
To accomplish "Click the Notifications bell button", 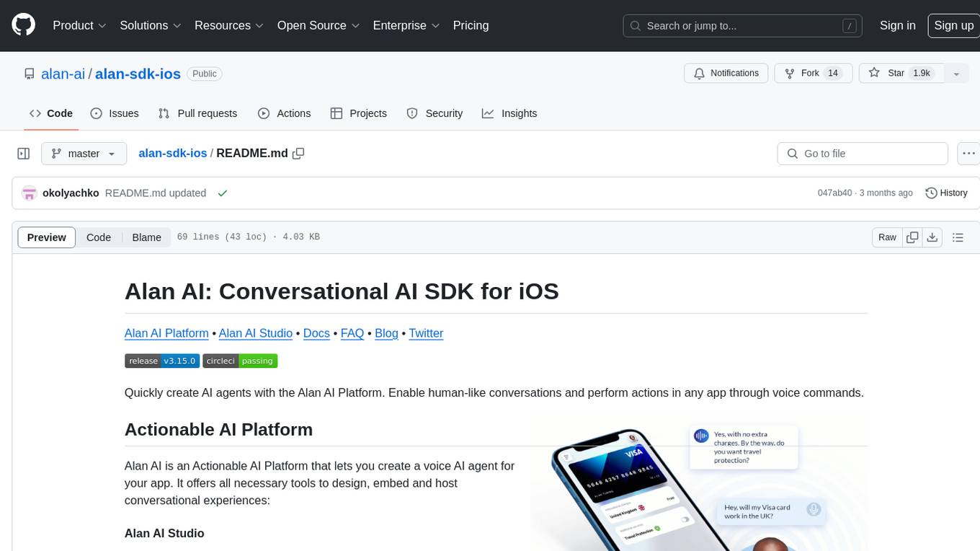I will [726, 74].
